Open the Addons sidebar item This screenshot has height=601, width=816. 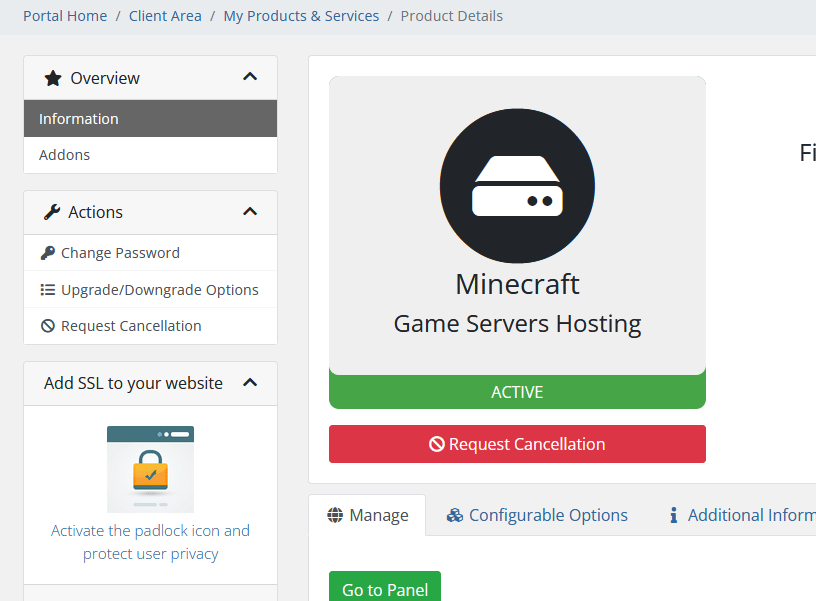coord(150,155)
